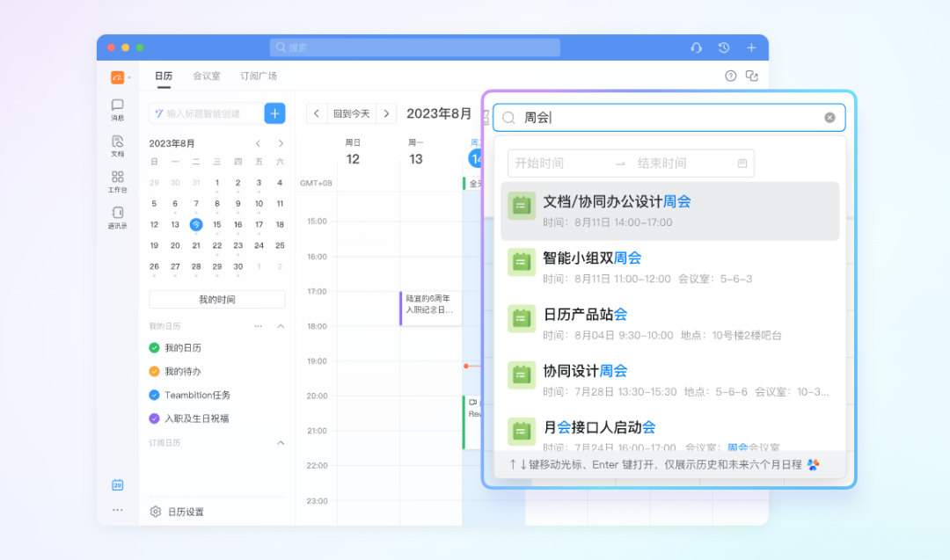Switch to the 会议室 tab
Image resolution: width=950 pixels, height=560 pixels.
click(207, 76)
